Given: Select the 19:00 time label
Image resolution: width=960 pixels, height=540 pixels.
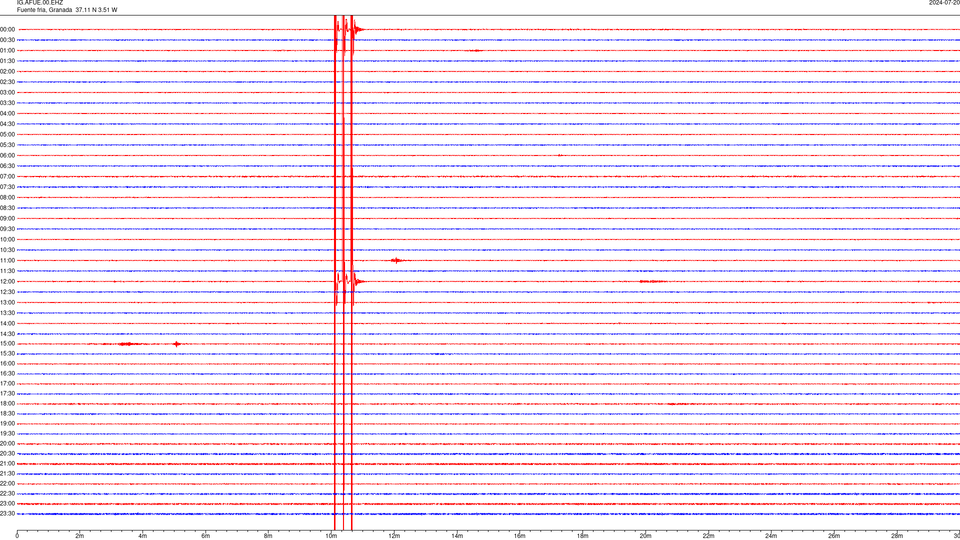Looking at the screenshot, I should click(7, 424).
